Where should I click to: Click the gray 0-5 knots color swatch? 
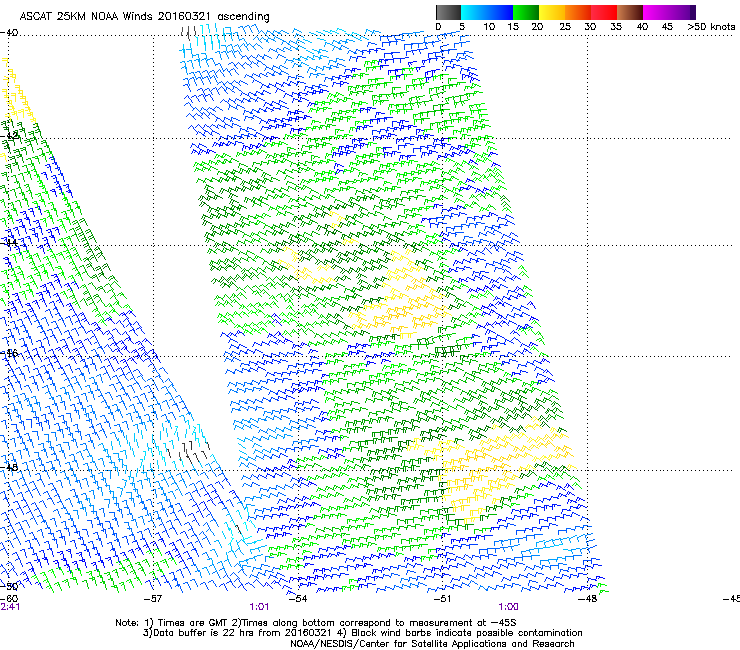(448, 12)
